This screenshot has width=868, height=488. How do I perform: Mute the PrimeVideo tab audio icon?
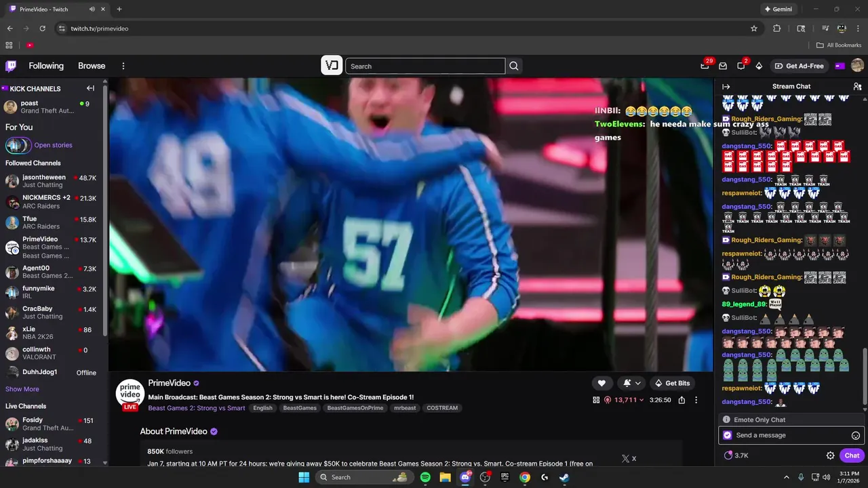pos(92,9)
